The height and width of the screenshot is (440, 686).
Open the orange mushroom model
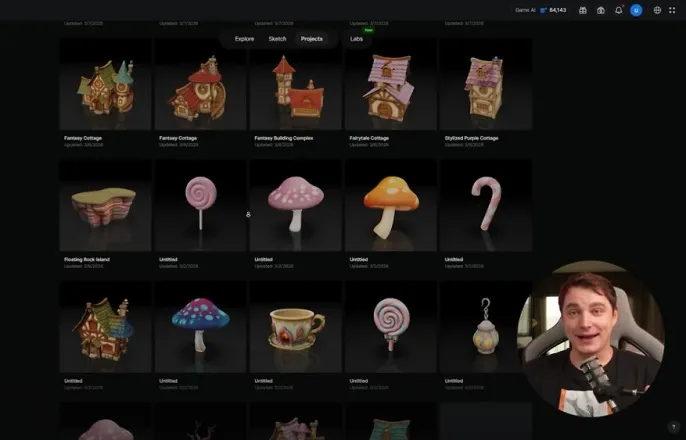(x=391, y=206)
